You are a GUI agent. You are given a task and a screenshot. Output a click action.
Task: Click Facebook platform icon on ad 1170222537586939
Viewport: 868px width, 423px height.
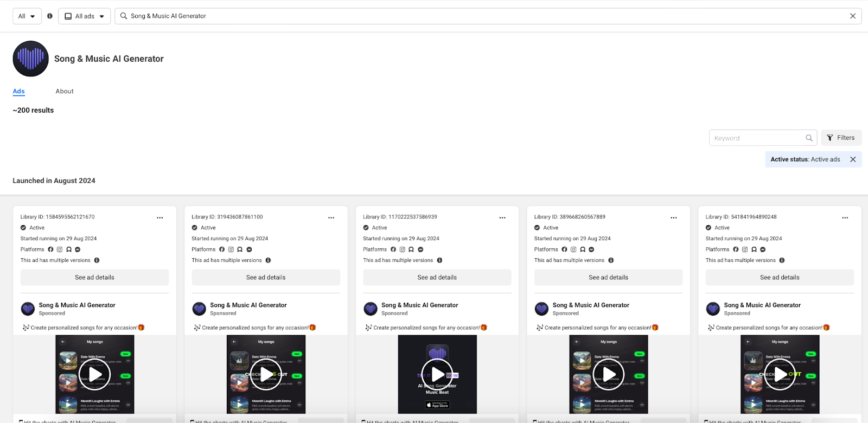pyautogui.click(x=393, y=249)
